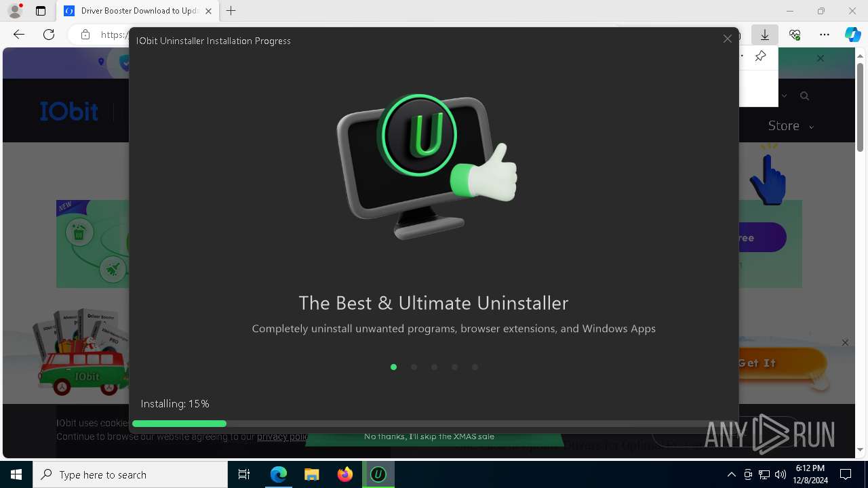
Task: Select the fourth slide indicator dot
Action: coord(454,367)
